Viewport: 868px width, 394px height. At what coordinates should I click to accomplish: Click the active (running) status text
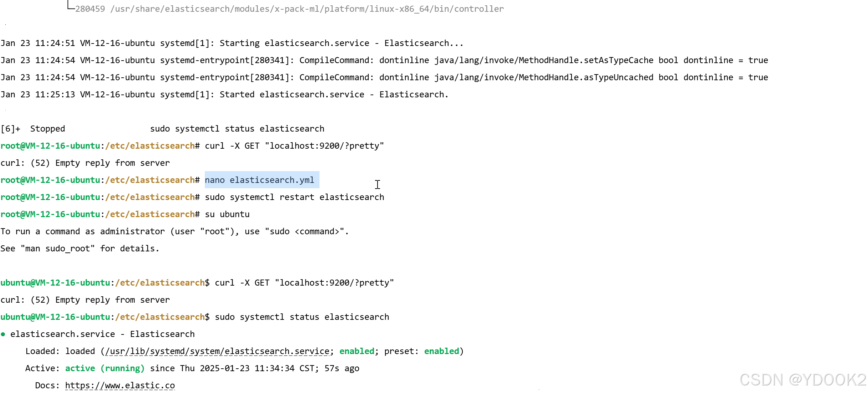pos(105,368)
